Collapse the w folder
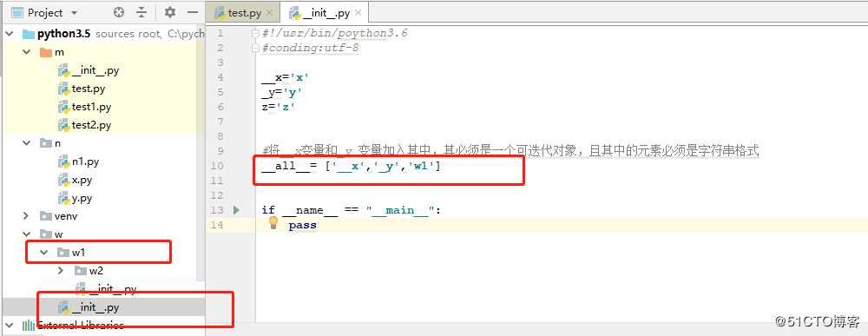 coord(26,234)
